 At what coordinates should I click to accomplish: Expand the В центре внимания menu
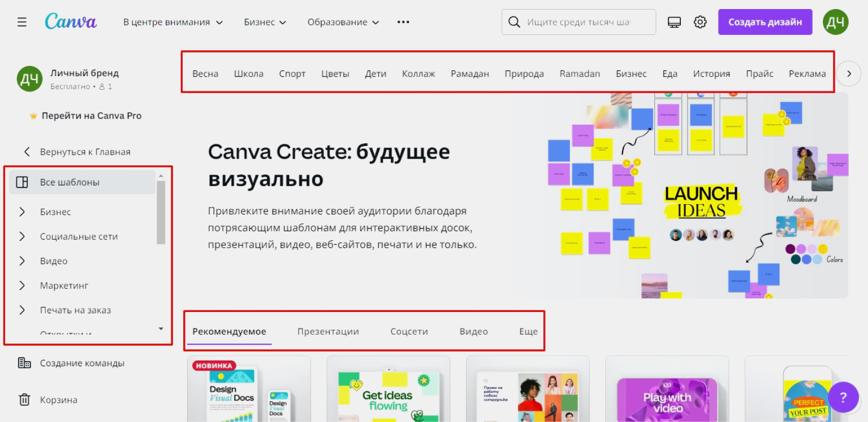(173, 22)
